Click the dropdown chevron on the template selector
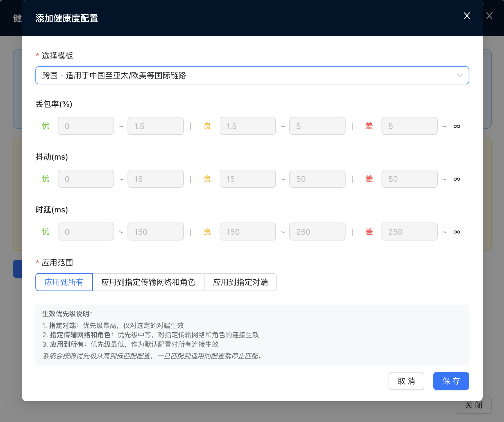 click(x=459, y=75)
